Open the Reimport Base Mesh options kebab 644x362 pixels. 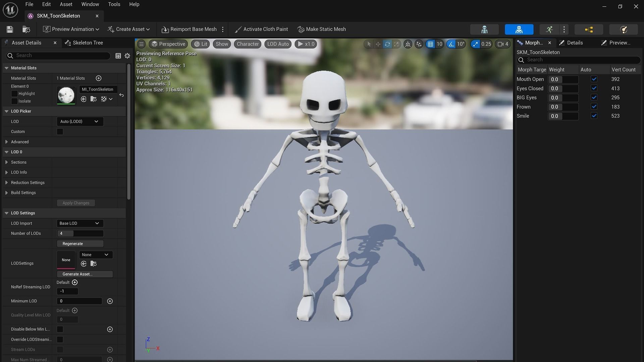(223, 29)
